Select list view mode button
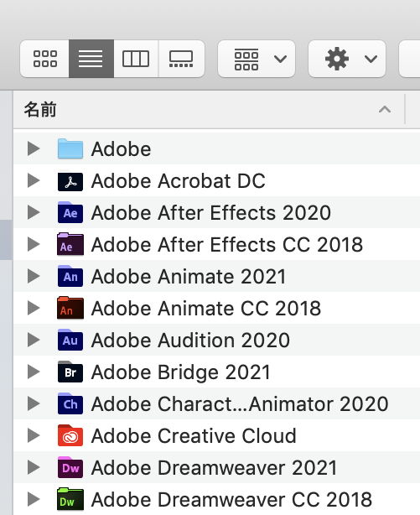Image resolution: width=420 pixels, height=515 pixels. (91, 59)
